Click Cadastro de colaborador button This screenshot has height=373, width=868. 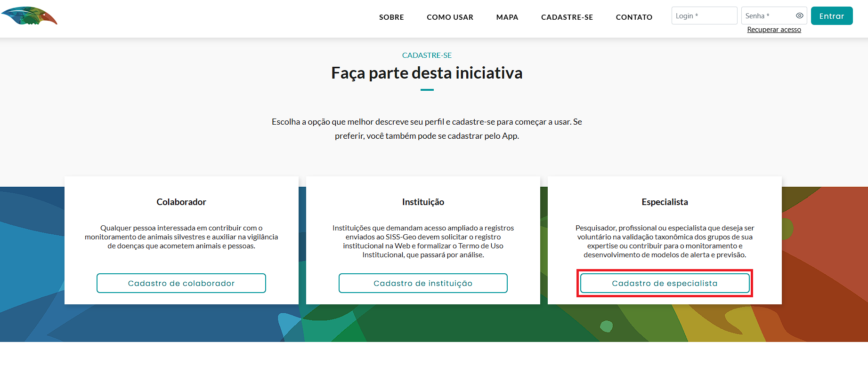[181, 283]
